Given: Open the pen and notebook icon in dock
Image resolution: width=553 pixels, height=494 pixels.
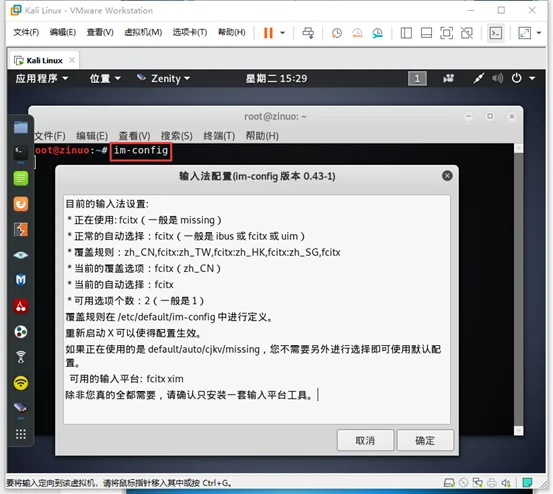Looking at the screenshot, I should (21, 408).
